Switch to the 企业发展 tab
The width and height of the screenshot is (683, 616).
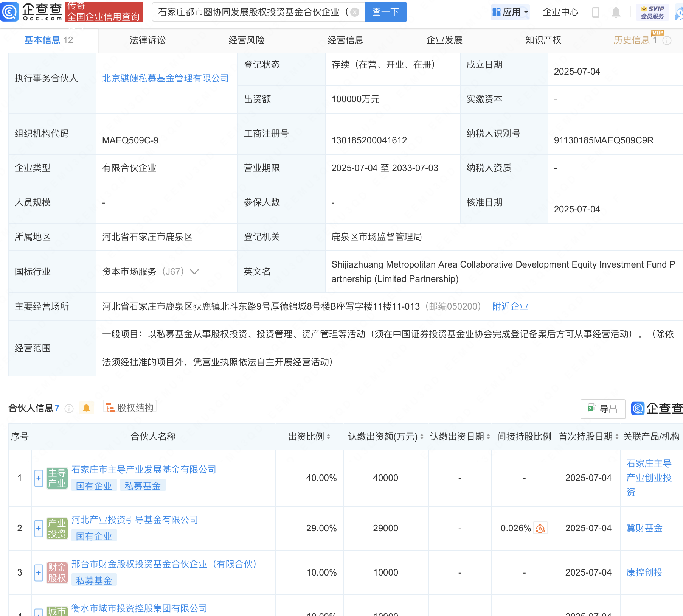(x=445, y=40)
